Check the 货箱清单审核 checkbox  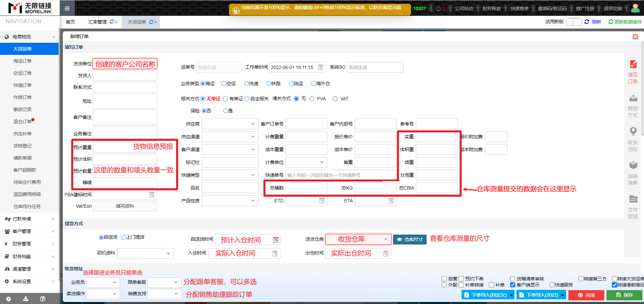pyautogui.click(x=513, y=279)
